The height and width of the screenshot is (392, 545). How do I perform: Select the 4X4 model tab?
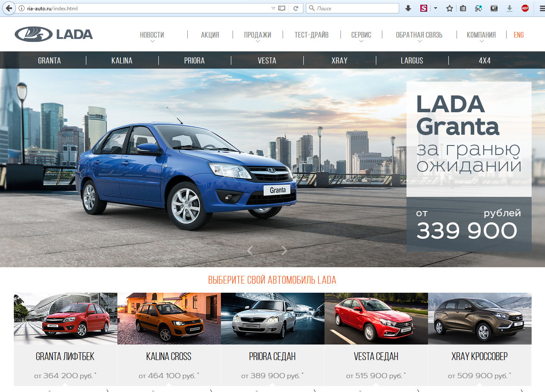tap(485, 60)
